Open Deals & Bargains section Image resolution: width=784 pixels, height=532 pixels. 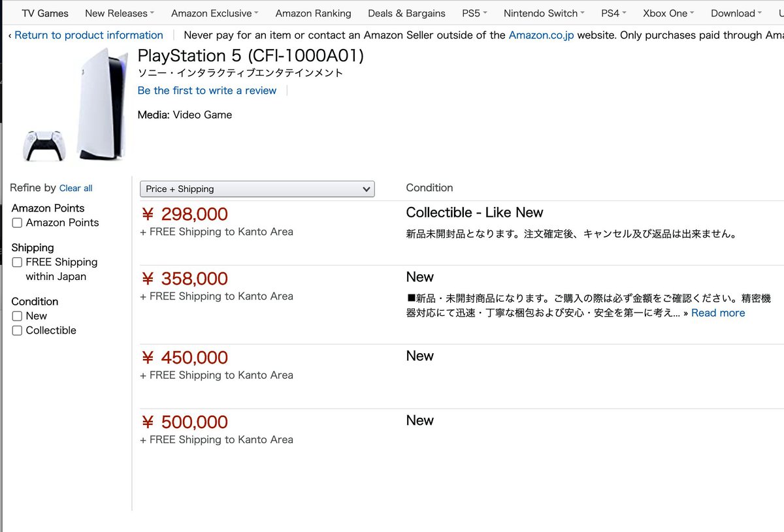click(406, 13)
